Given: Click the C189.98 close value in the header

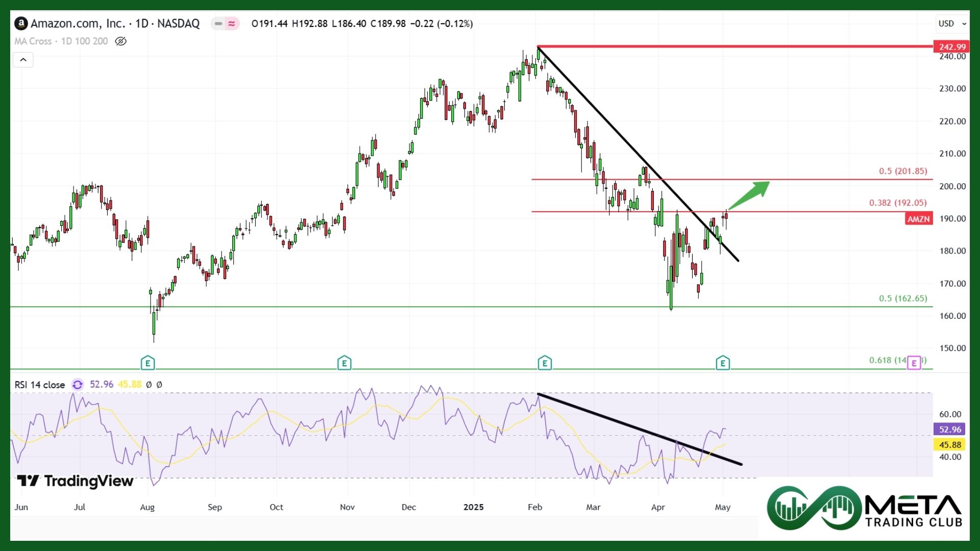Looking at the screenshot, I should 388,23.
